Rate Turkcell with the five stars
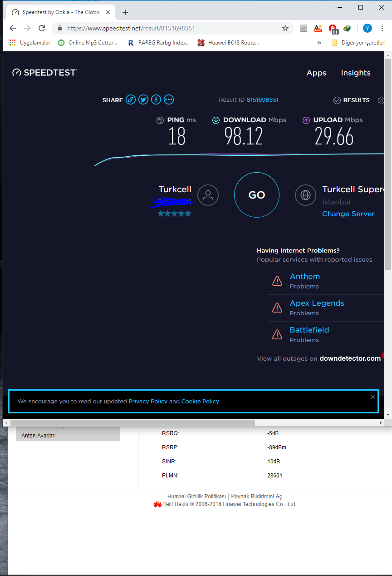The height and width of the screenshot is (576, 392). pos(174,214)
